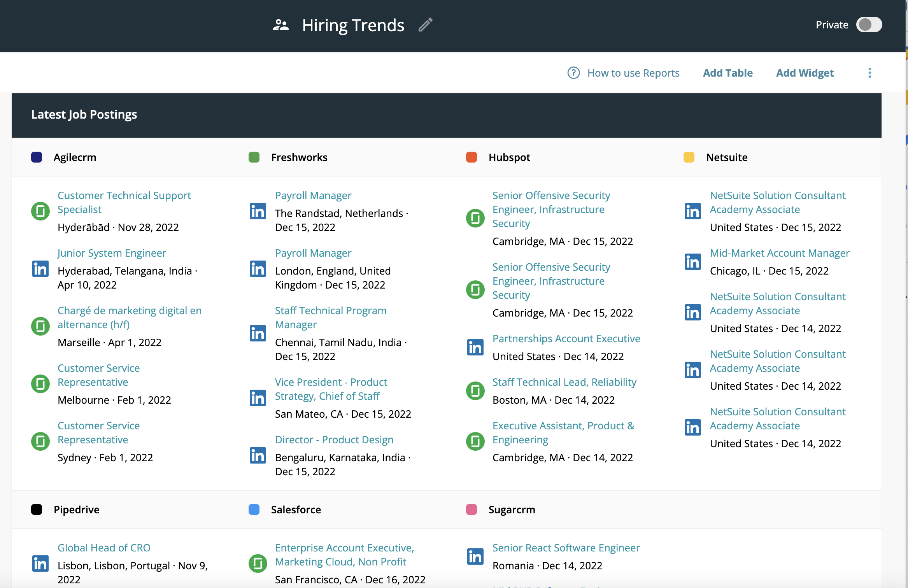908x588 pixels.
Task: Click Glassdoor icon beside Enterprise Account Executive
Action: [258, 563]
